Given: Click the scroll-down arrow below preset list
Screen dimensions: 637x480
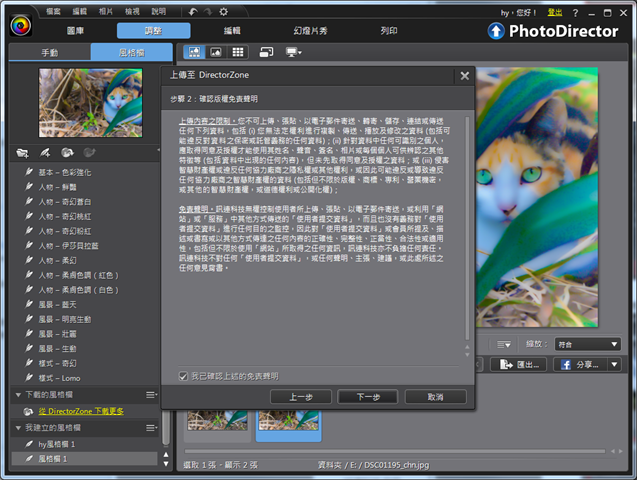Looking at the screenshot, I should 166,464.
